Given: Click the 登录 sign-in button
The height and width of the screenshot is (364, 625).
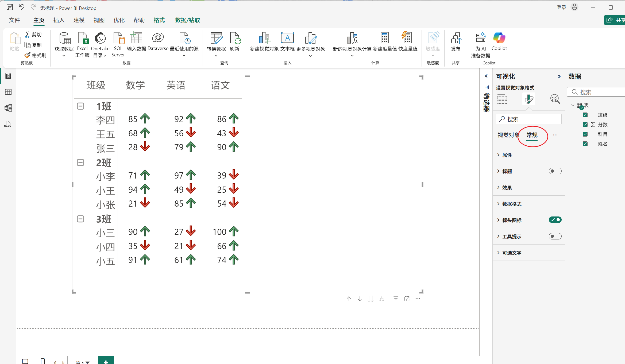Looking at the screenshot, I should coord(561,7).
